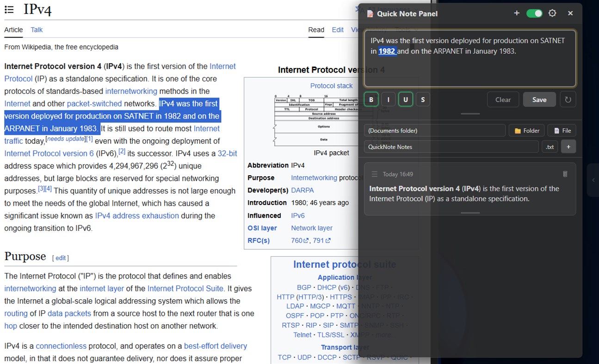
Task: Delete the saved note from Today 16:49
Action: pos(565,174)
